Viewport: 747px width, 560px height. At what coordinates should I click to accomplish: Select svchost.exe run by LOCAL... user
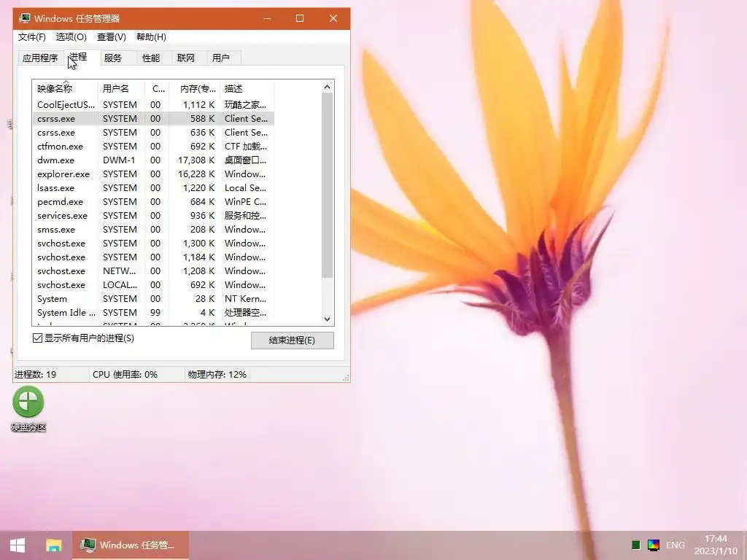click(x=153, y=284)
